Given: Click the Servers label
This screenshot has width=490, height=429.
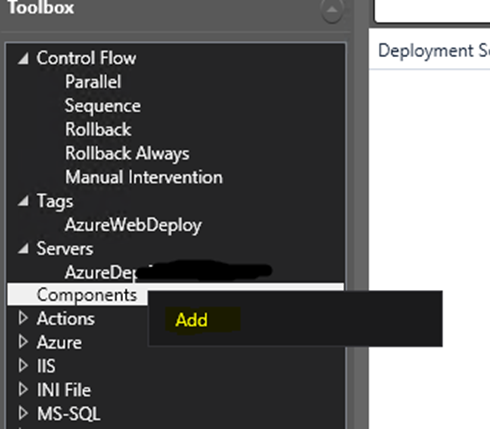Looking at the screenshot, I should tap(65, 249).
